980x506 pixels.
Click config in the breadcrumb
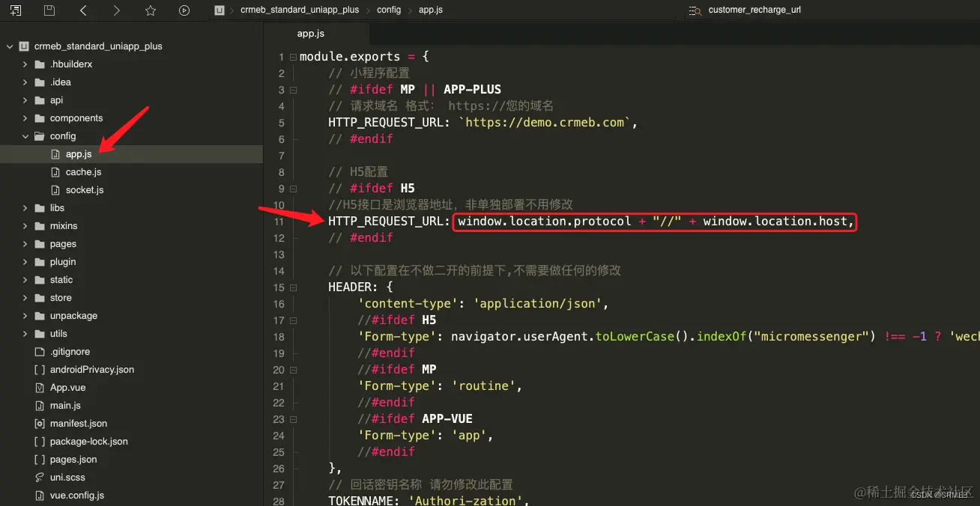[x=389, y=10]
